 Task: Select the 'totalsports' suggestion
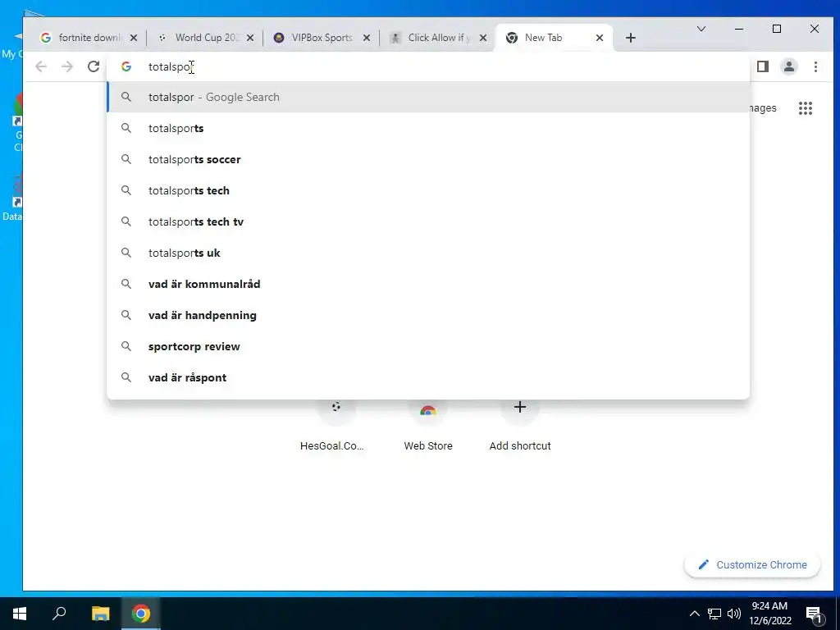pos(428,128)
